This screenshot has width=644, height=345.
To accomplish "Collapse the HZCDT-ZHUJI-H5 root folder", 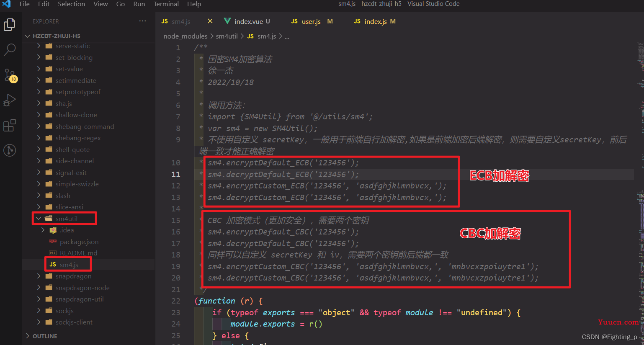I will point(28,36).
